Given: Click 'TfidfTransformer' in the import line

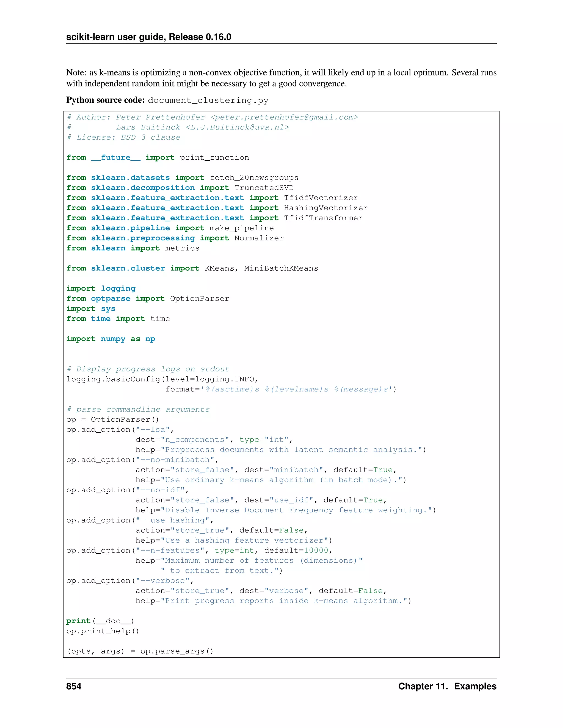Looking at the screenshot, I should pyautogui.click(x=324, y=218).
